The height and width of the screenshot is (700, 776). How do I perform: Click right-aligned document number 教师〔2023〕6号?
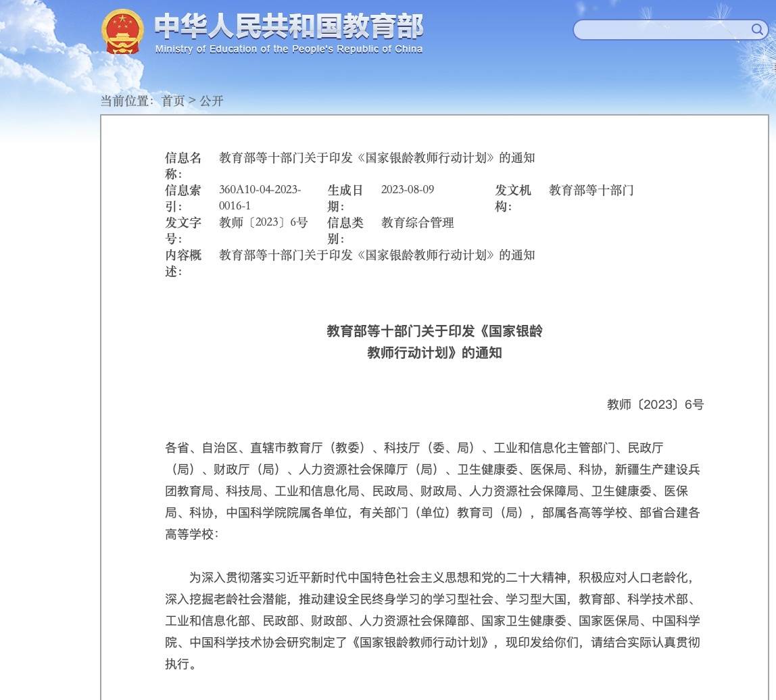(x=655, y=405)
